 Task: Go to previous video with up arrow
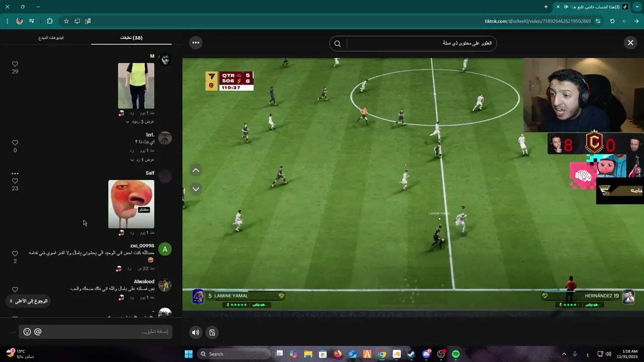click(196, 170)
